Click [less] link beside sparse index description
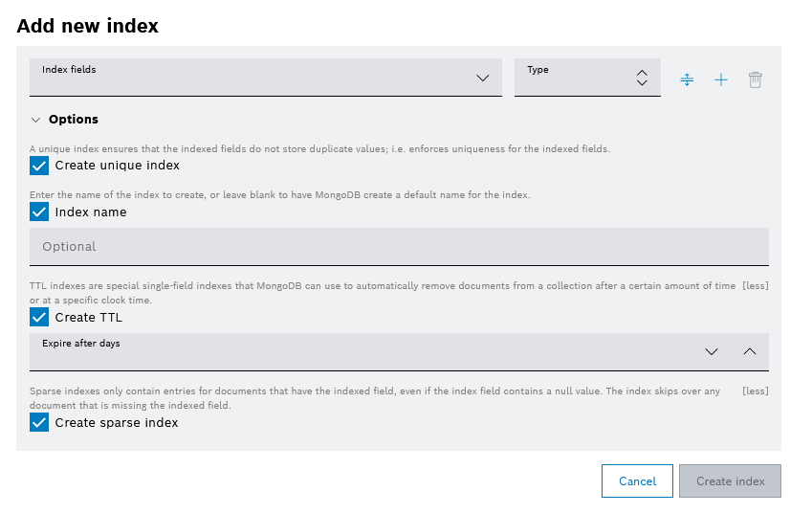 (x=756, y=391)
